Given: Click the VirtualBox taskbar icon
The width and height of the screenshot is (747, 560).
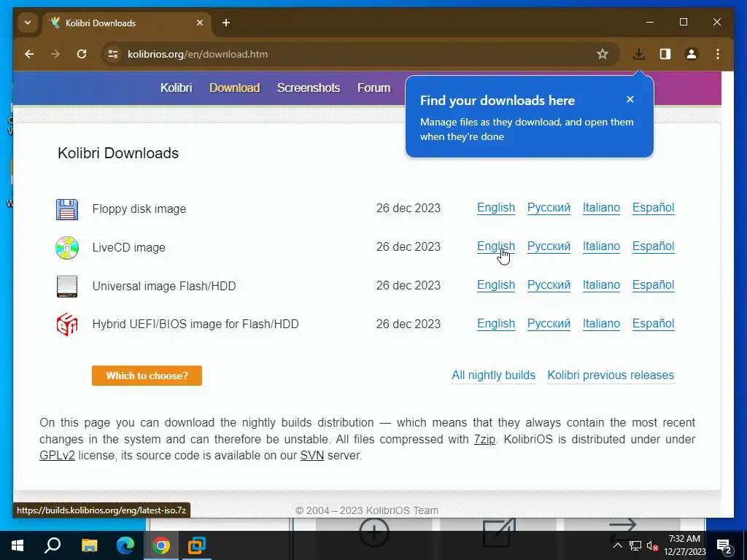Looking at the screenshot, I should 197,545.
